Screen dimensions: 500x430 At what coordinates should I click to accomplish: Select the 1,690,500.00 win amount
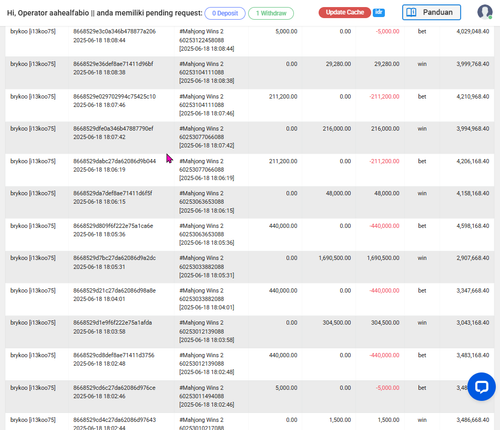coord(335,258)
